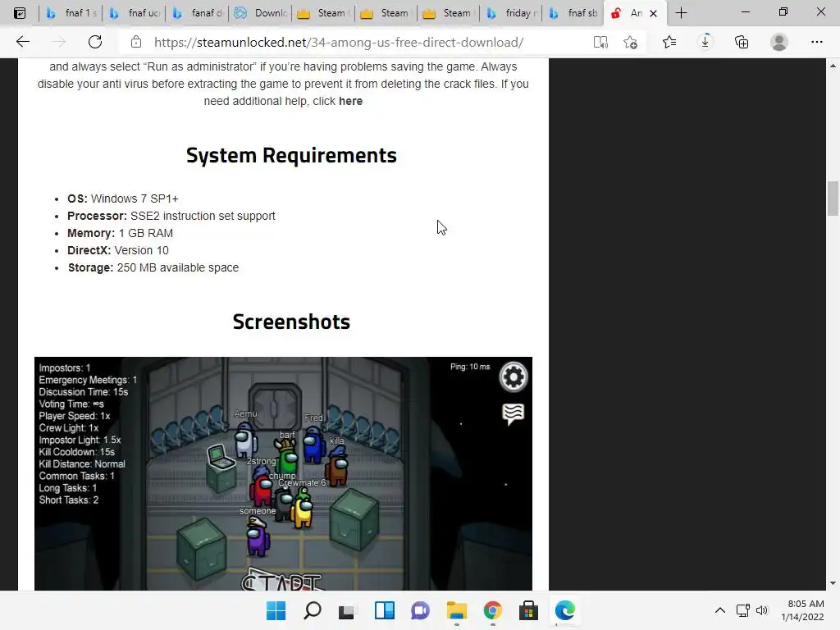Click the scrollbar down arrow

833,583
